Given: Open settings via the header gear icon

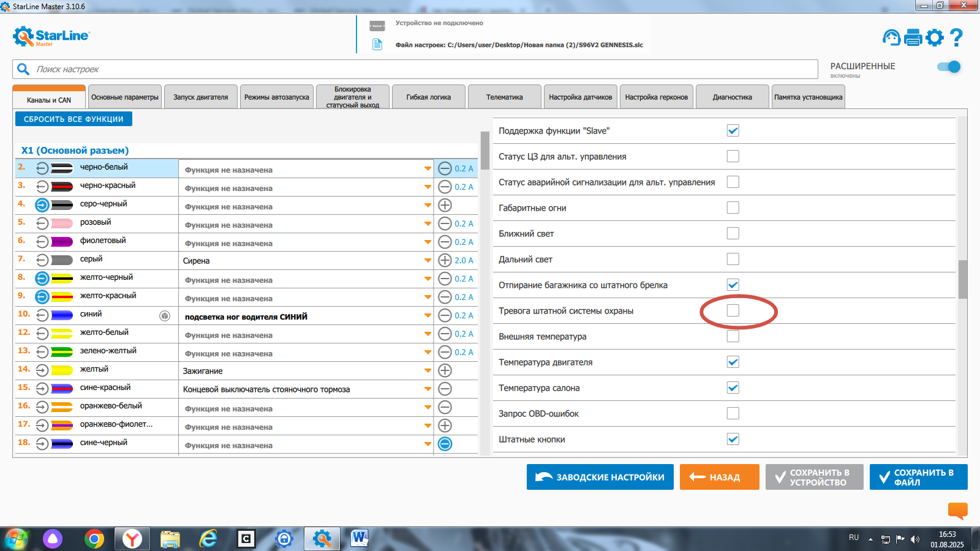Looking at the screenshot, I should coord(935,38).
